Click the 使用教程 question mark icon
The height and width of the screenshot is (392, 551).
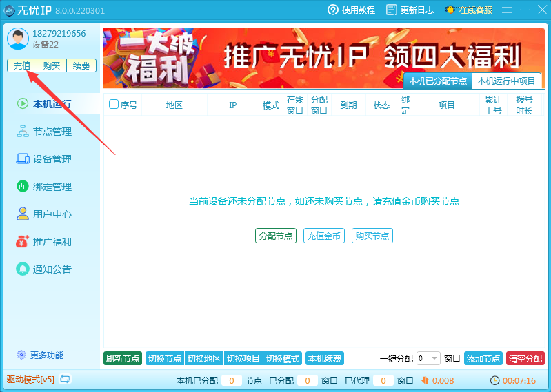point(333,10)
